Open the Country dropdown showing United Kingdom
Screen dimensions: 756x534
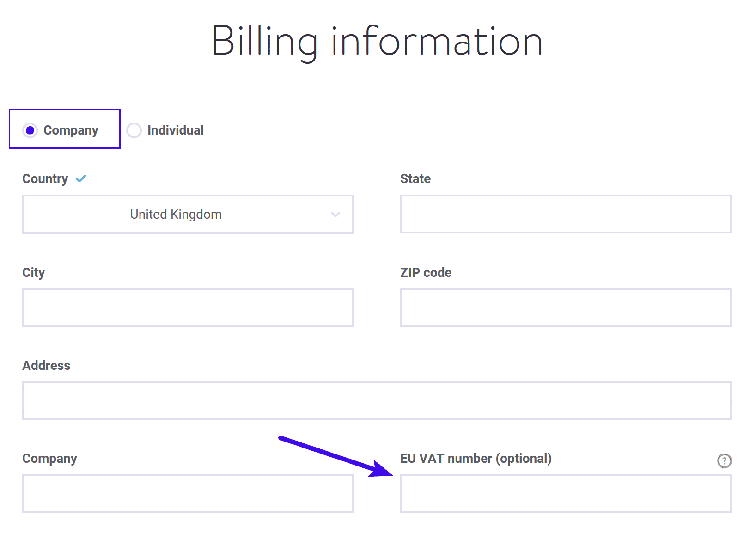tap(188, 214)
